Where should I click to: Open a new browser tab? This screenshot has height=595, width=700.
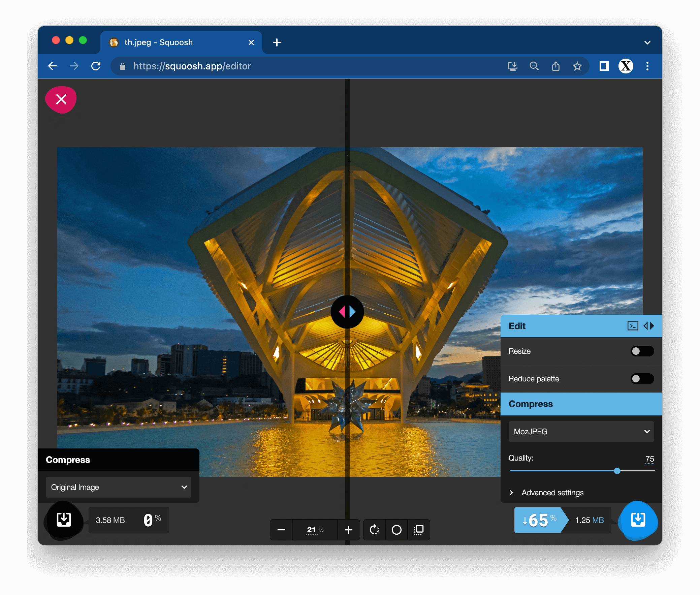[277, 42]
